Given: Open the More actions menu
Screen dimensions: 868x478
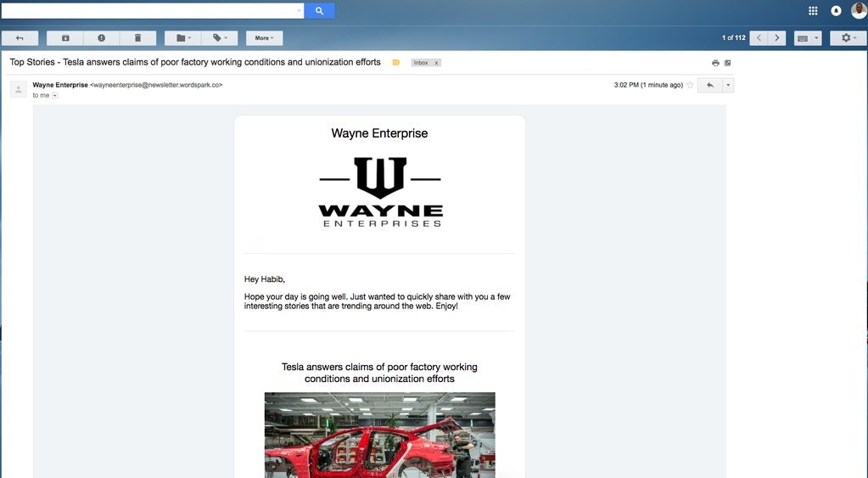Looking at the screenshot, I should (264, 38).
